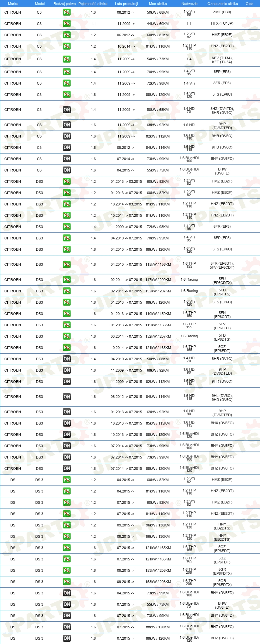
Task: Click PB icon in KFV (TU3A) row
Action: (67, 59)
